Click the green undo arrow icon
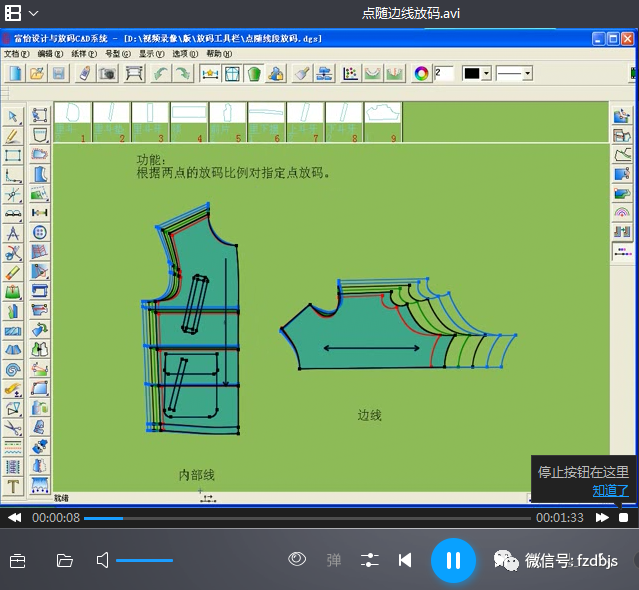The height and width of the screenshot is (590, 639). click(x=161, y=74)
